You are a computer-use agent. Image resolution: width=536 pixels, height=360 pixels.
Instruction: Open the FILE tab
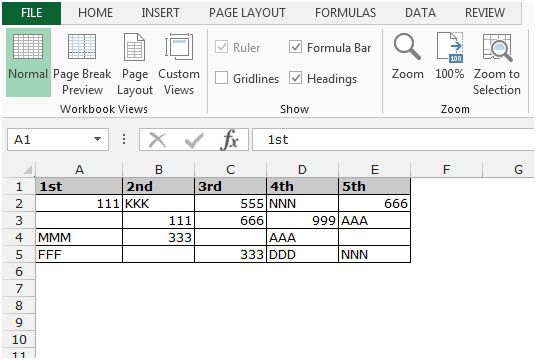(x=31, y=13)
